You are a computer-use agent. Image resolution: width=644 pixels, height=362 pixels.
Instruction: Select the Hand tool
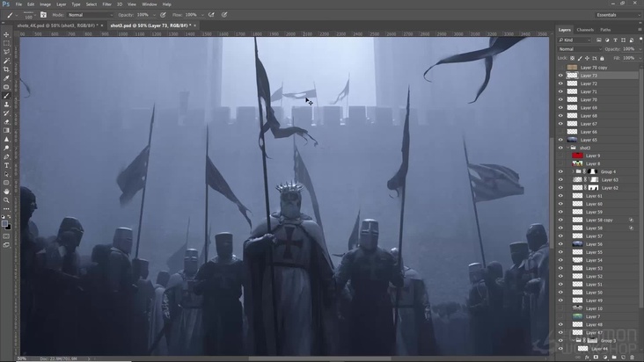click(6, 191)
